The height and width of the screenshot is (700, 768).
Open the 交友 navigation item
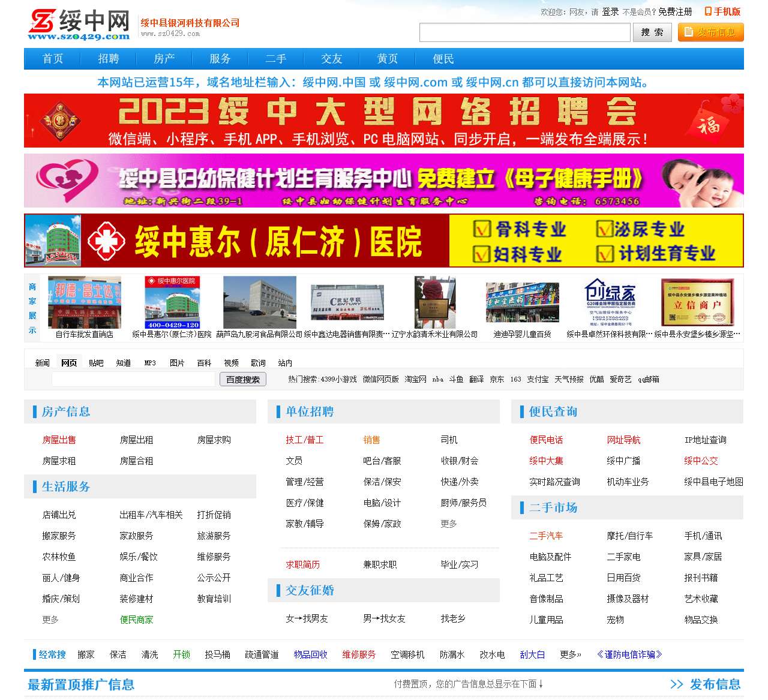pos(332,59)
